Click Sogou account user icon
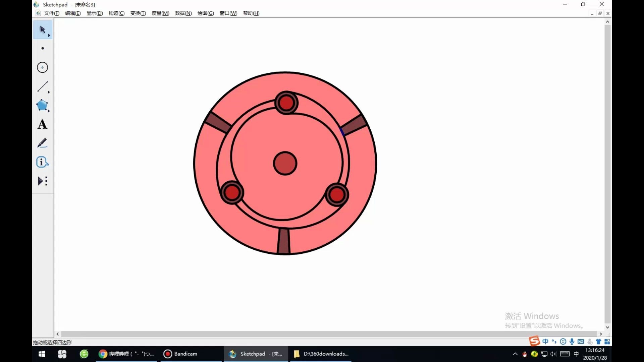Viewport: 644px width, 362px height. click(590, 342)
